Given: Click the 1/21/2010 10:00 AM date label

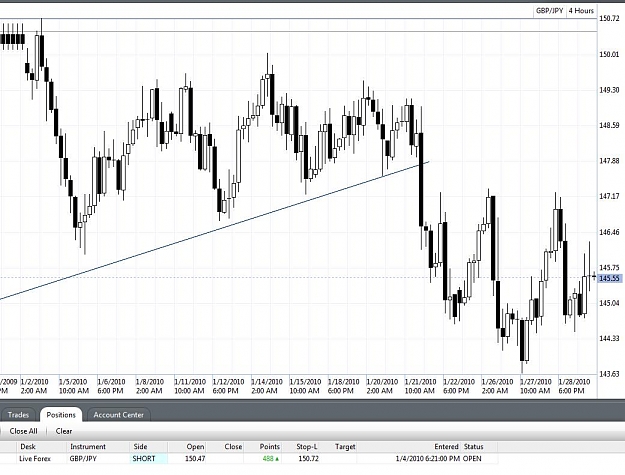Looking at the screenshot, I should tap(420, 386).
